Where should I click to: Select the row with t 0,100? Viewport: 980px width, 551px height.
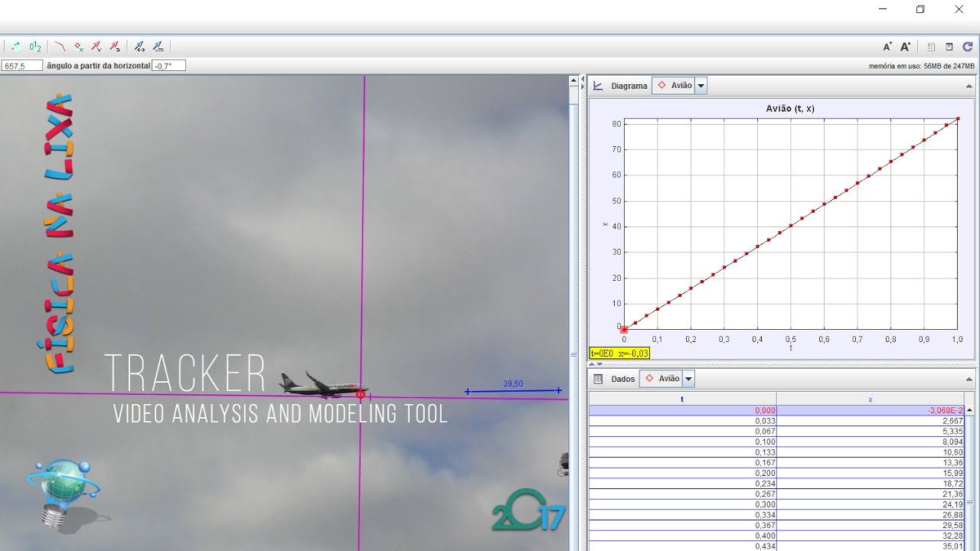[776, 442]
